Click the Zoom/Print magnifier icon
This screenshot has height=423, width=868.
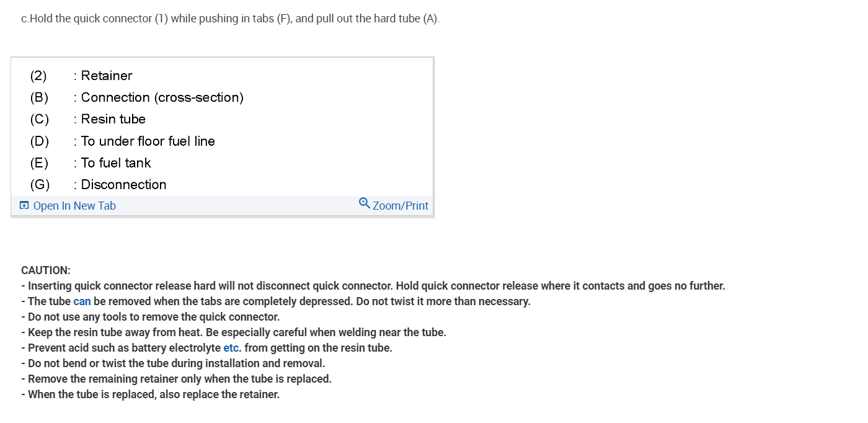(x=365, y=203)
